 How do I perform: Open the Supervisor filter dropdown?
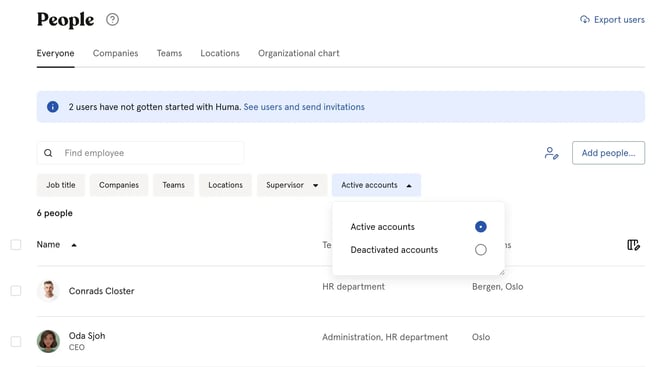point(292,185)
